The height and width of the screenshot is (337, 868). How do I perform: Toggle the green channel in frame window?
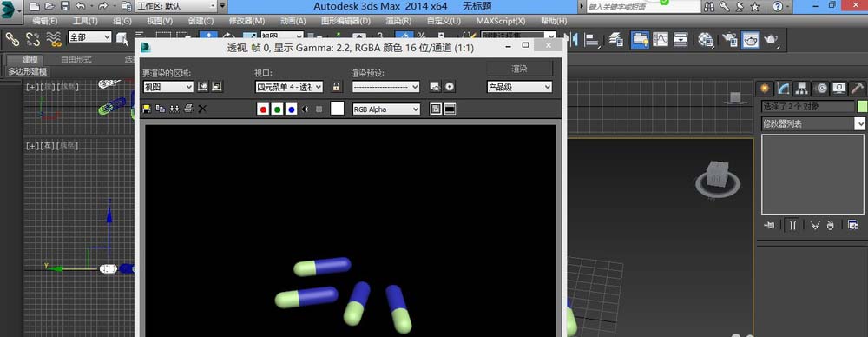pos(278,109)
